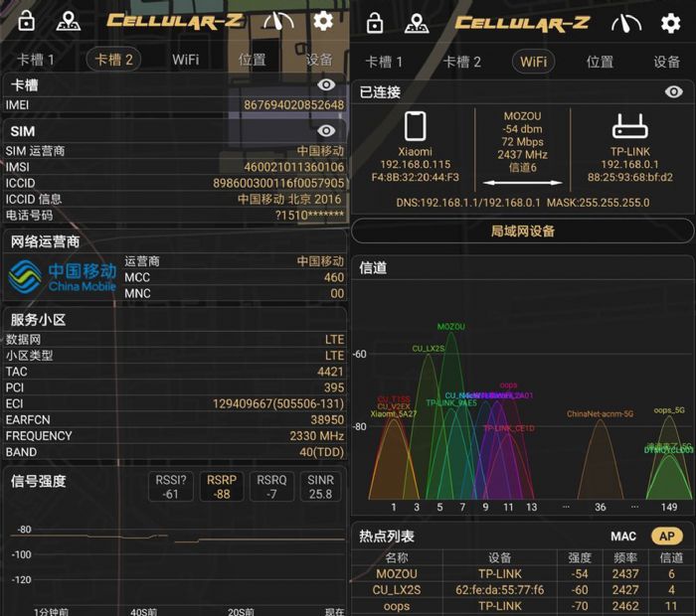Image resolution: width=696 pixels, height=616 pixels.
Task: Tap the CU_LX2S curve label in graph
Action: (x=429, y=349)
